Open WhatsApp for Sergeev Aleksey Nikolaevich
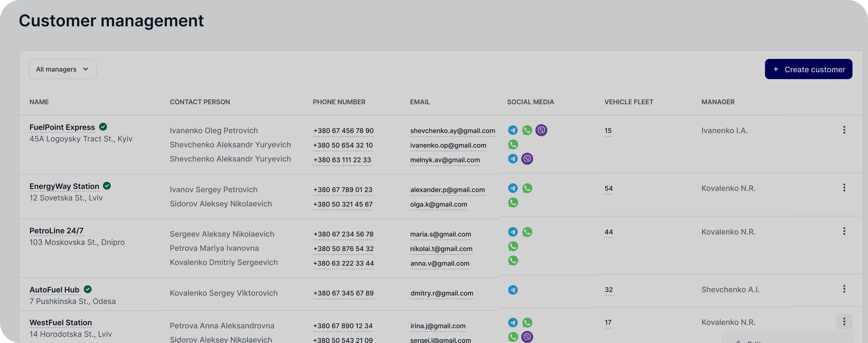This screenshot has height=343, width=868. 527,232
